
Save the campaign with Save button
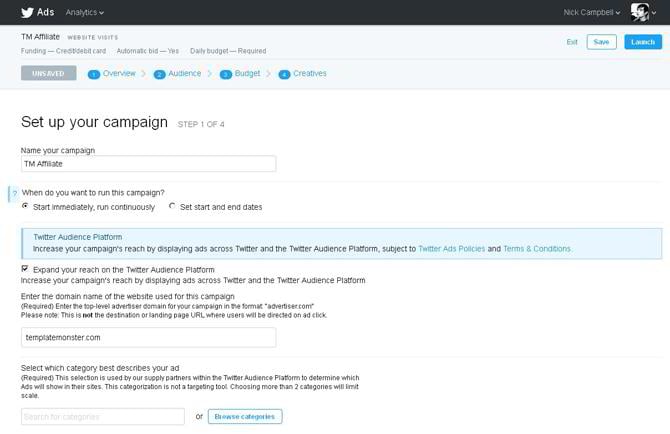[x=601, y=42]
